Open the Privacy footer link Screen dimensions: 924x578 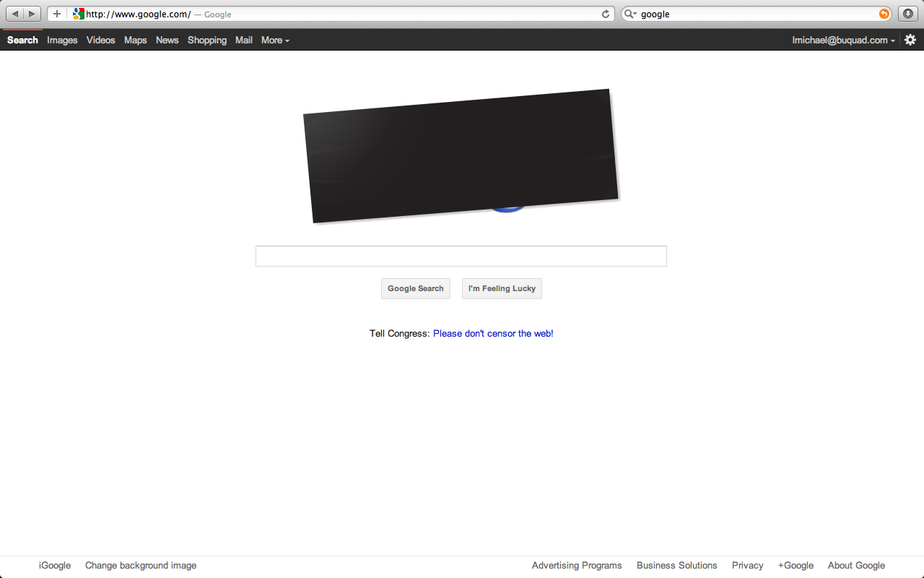[x=747, y=565]
